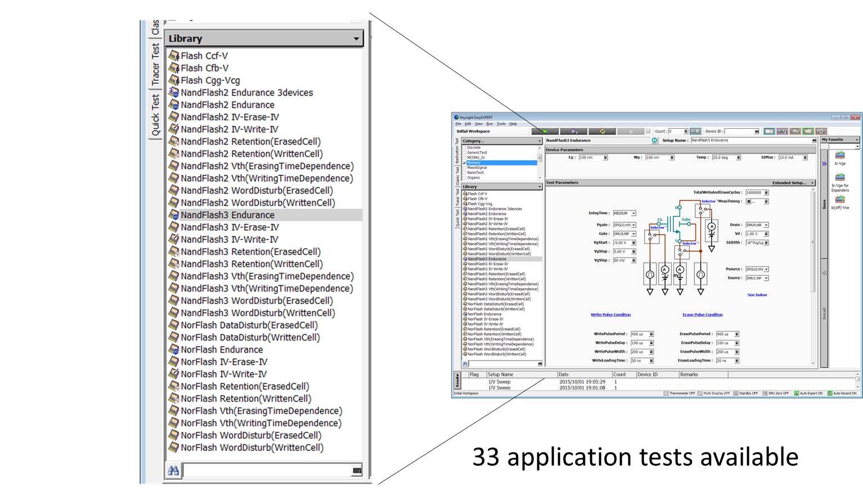
Task: Click the See below link
Action: coord(757,295)
